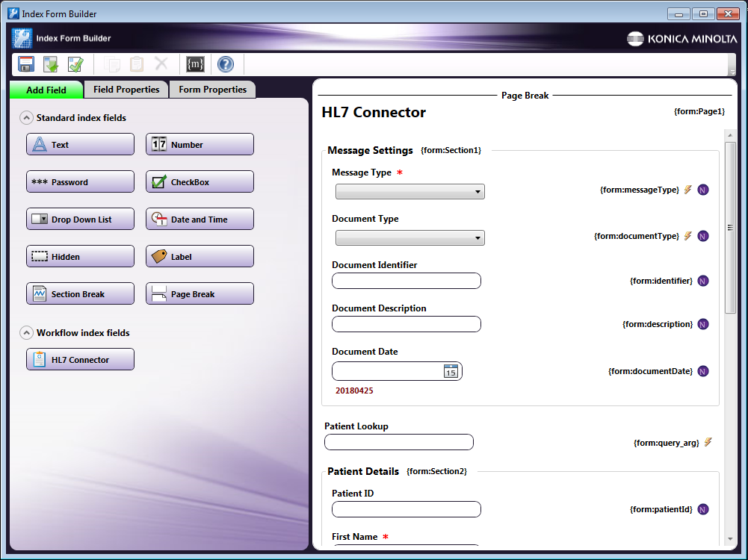The height and width of the screenshot is (560, 748).
Task: Click the form preview vertical scrollbar thumb
Action: tap(730, 228)
